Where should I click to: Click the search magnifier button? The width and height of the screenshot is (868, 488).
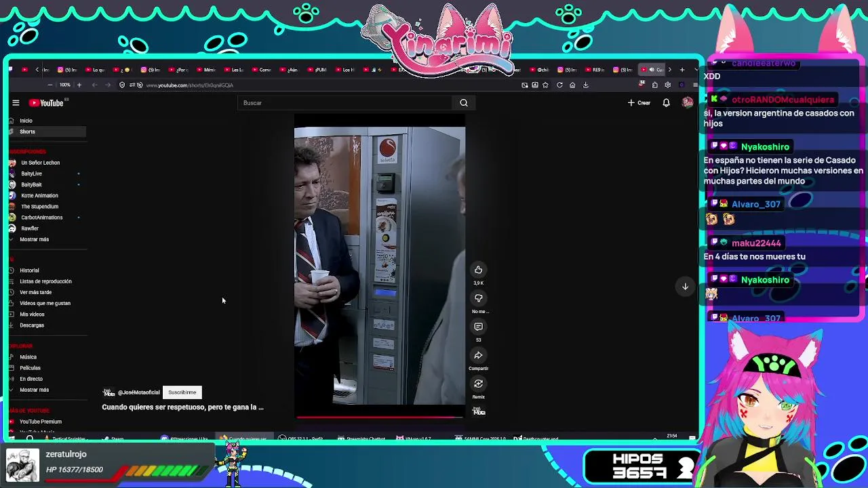click(464, 103)
